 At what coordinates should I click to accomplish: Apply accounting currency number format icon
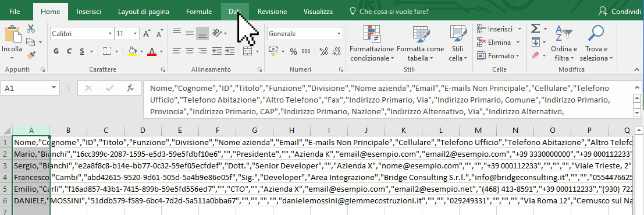click(x=273, y=51)
